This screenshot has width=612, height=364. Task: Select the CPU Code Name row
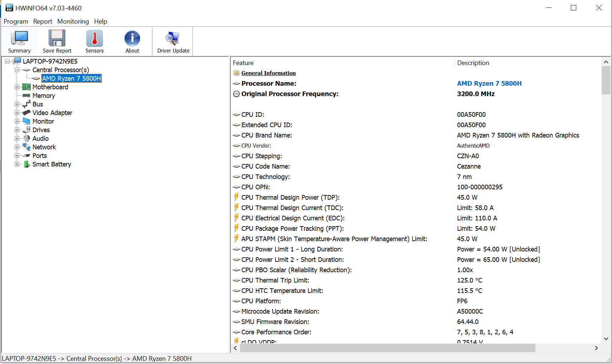click(x=416, y=166)
